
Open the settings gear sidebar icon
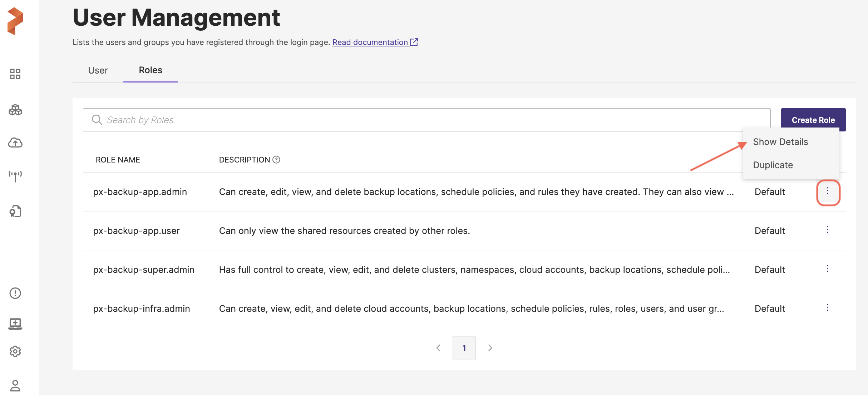[x=15, y=351]
